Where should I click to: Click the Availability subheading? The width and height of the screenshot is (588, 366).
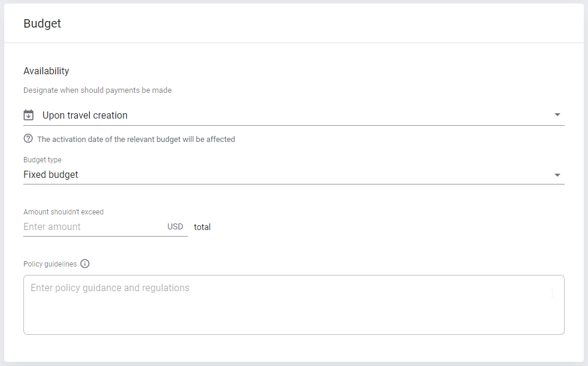point(46,71)
